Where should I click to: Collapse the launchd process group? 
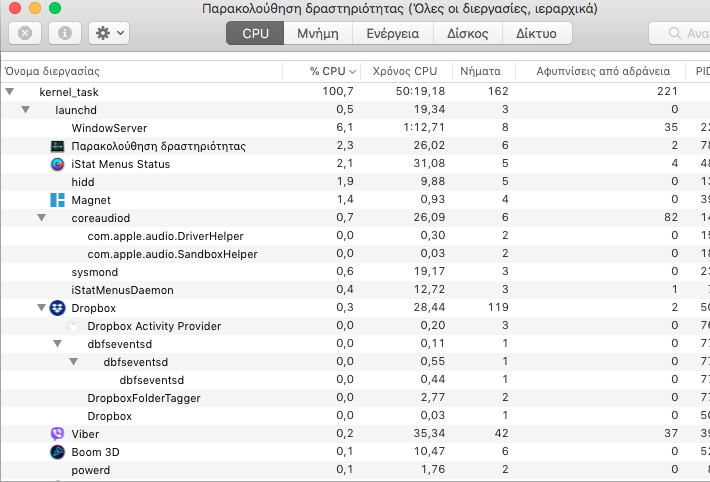[x=26, y=110]
